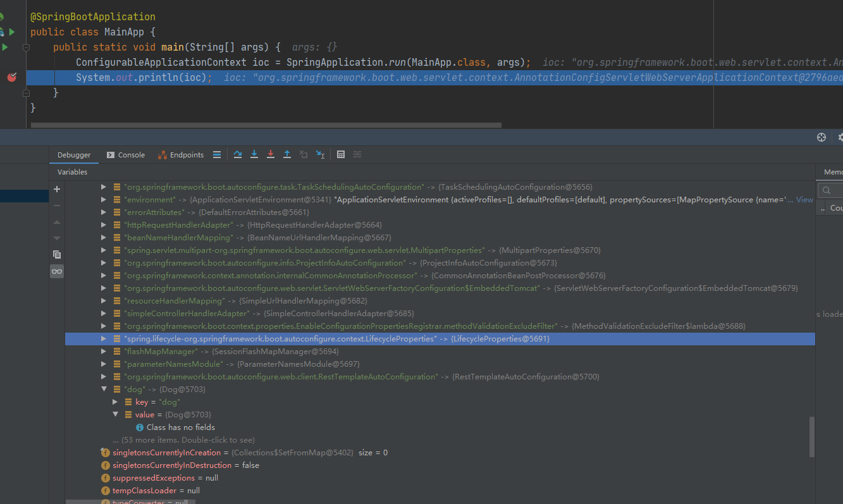843x504 pixels.
Task: Select LifecycleProperties@5691 highlighted row
Action: (x=440, y=339)
